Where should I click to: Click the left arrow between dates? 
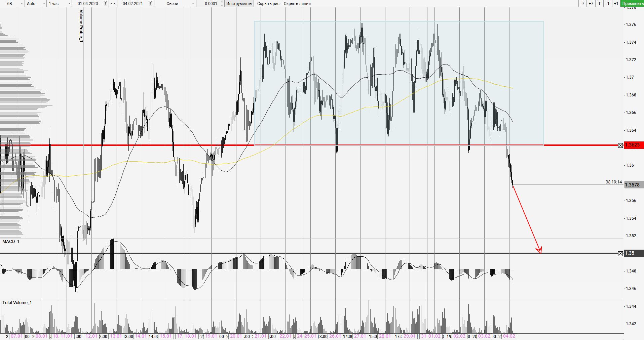[115, 4]
